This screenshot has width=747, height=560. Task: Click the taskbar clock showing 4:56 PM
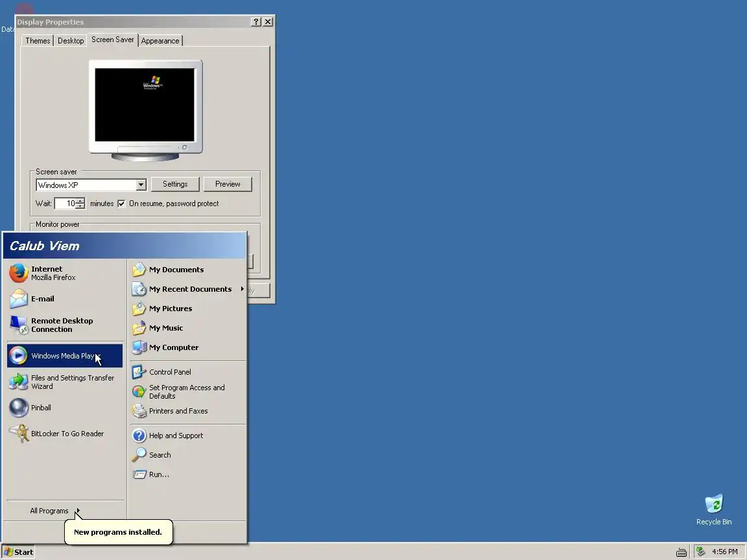724,552
